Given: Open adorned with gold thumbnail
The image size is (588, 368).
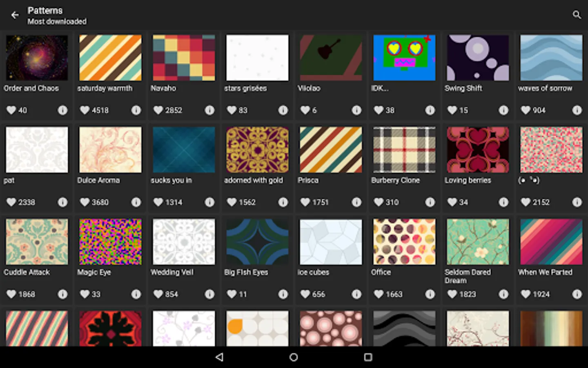Looking at the screenshot, I should tap(257, 150).
